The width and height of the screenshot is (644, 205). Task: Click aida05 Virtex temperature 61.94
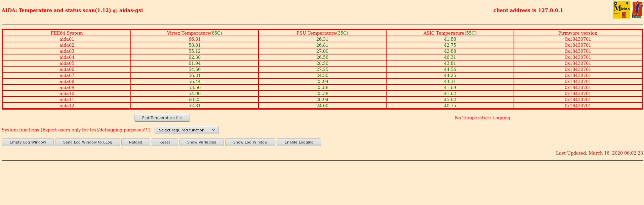[195, 64]
